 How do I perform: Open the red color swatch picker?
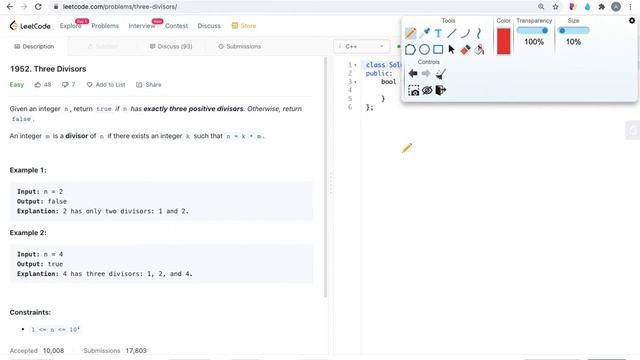coord(503,41)
